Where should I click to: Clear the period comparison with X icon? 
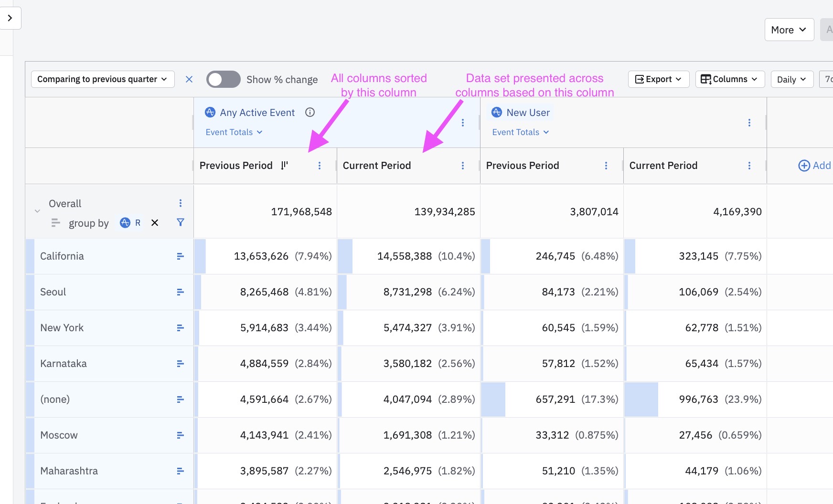coord(189,79)
